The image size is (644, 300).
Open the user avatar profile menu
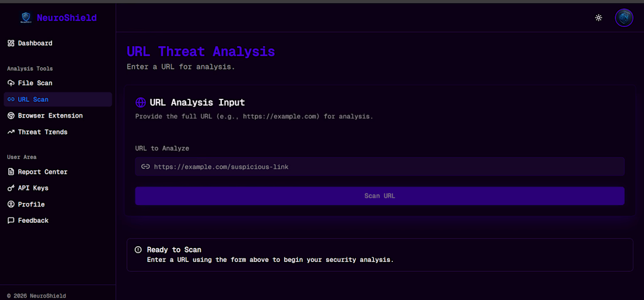click(624, 18)
